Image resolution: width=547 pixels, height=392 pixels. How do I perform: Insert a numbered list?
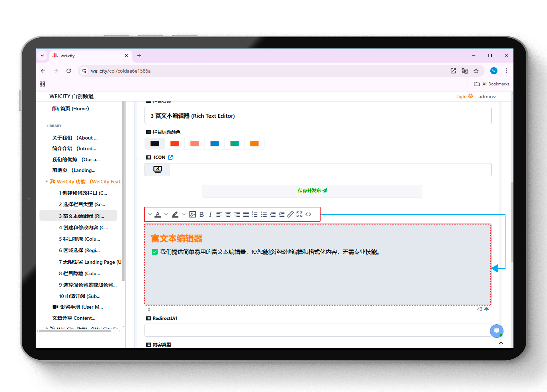pyautogui.click(x=255, y=214)
